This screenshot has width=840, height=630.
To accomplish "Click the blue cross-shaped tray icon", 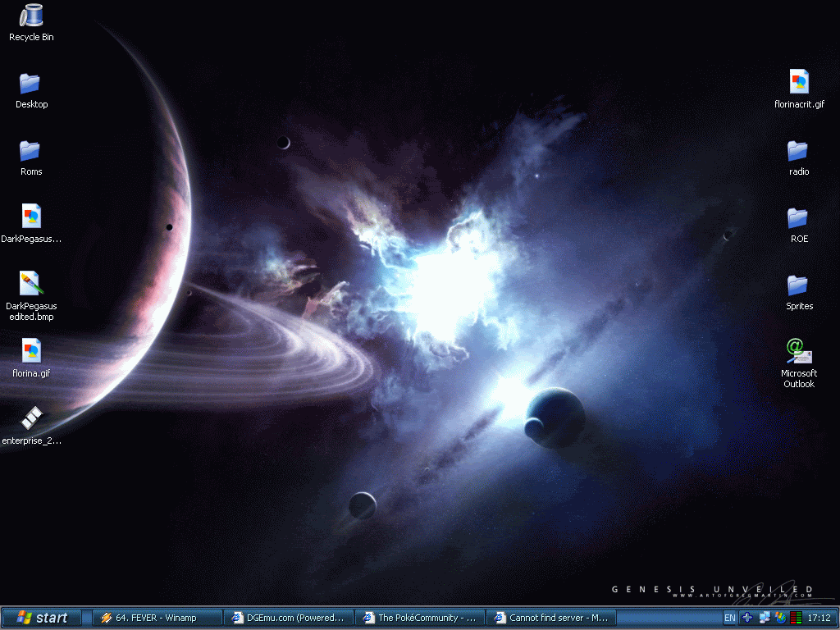I will coord(747,618).
